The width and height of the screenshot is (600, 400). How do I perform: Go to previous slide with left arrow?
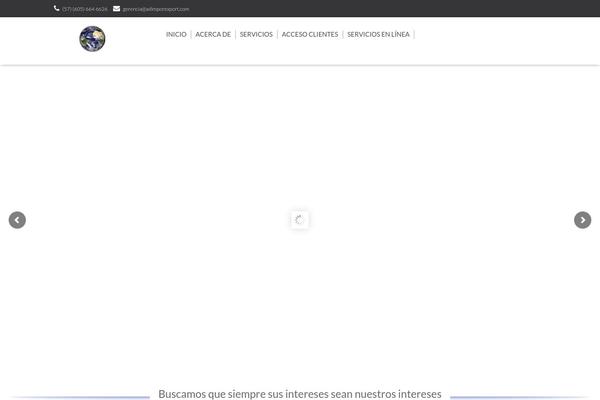(x=17, y=220)
